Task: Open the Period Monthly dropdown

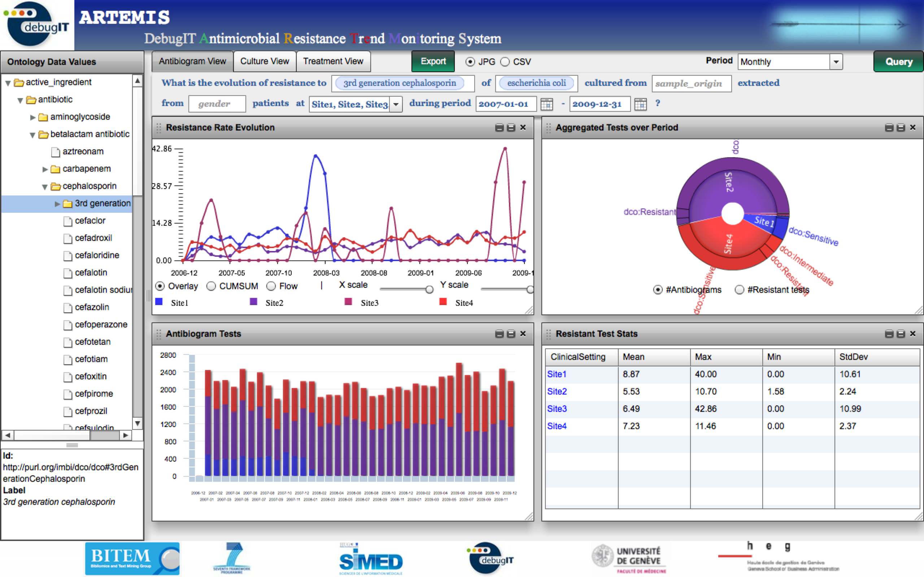Action: [836, 62]
